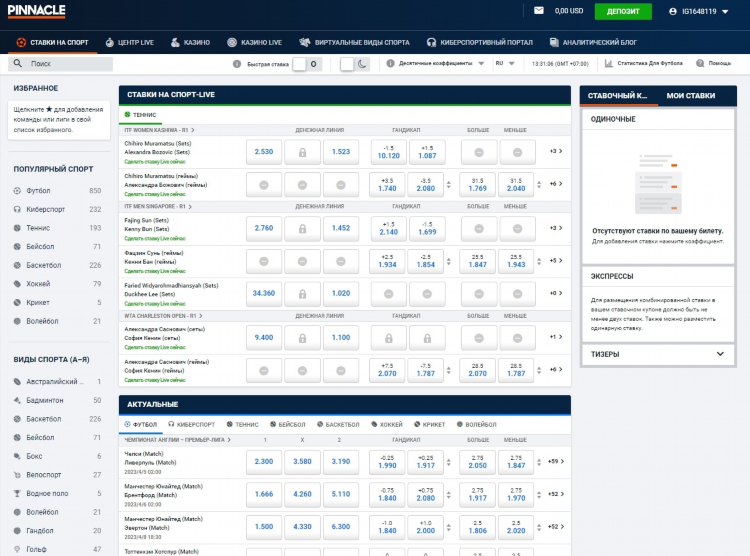Click the boxing glove icon
The width and height of the screenshot is (750, 556).
[x=17, y=456]
